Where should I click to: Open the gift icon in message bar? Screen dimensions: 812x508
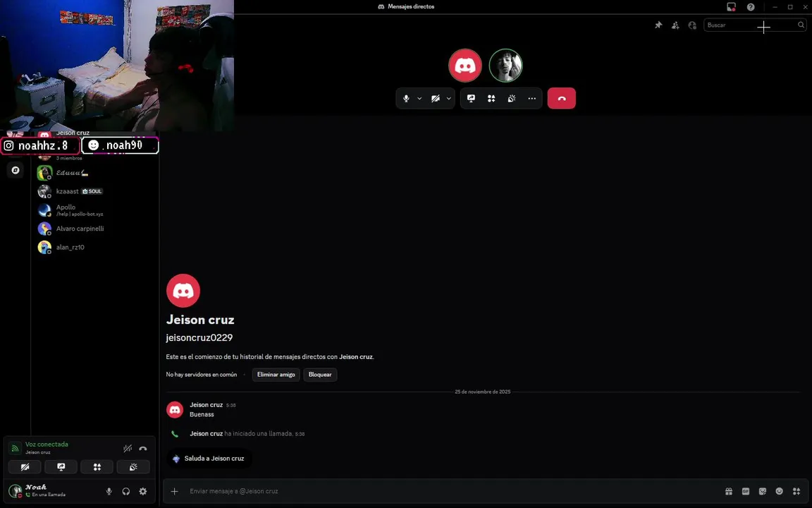point(729,491)
